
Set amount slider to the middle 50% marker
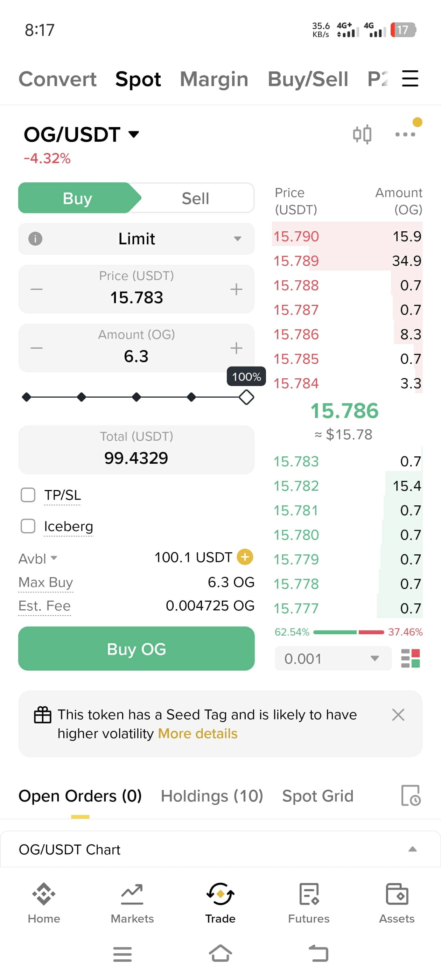tap(136, 397)
